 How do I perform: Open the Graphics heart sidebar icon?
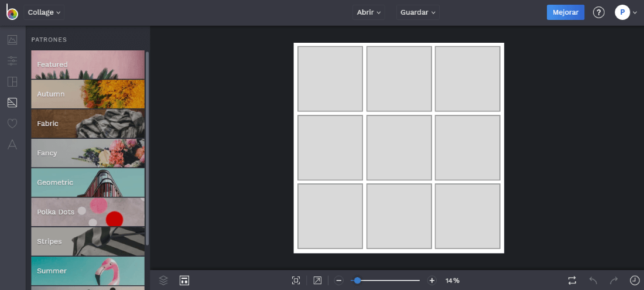[x=12, y=124]
